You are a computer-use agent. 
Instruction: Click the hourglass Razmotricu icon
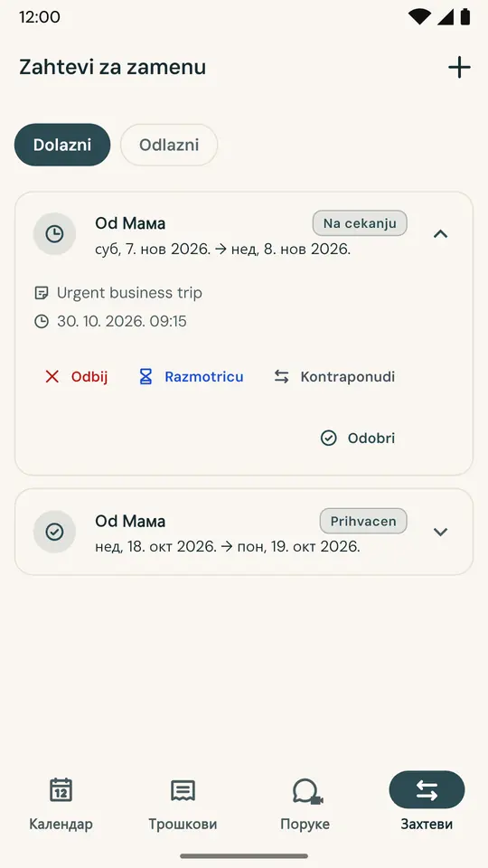click(x=145, y=377)
